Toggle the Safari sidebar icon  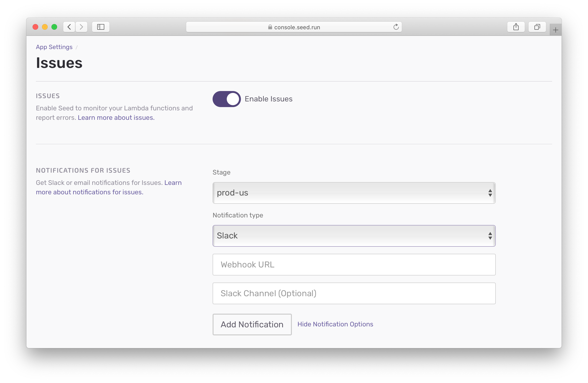tap(101, 27)
